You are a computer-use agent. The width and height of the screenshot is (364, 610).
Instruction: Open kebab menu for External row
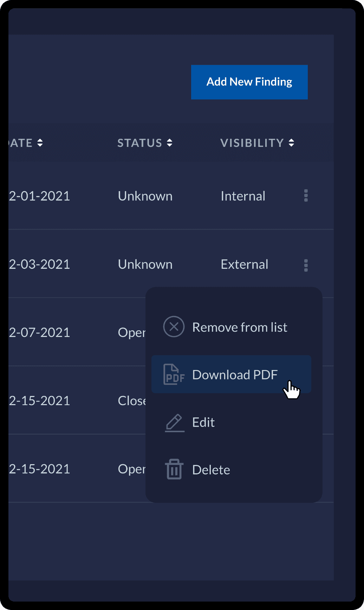pyautogui.click(x=306, y=265)
